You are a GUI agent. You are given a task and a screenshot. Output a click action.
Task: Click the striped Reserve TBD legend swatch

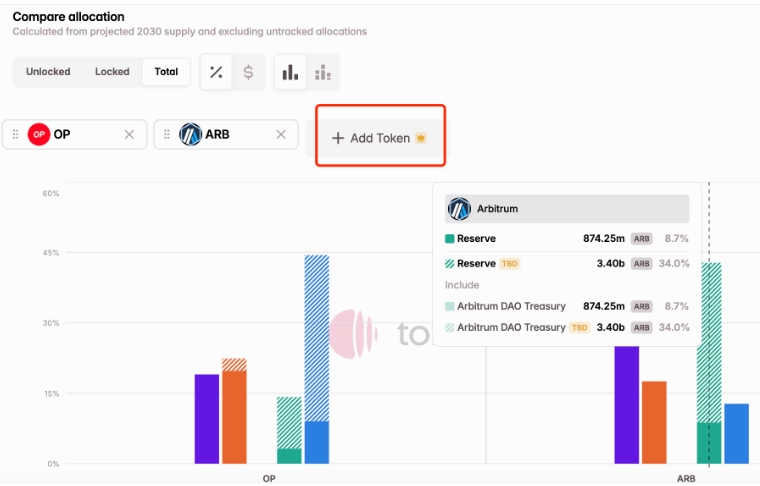pyautogui.click(x=449, y=264)
